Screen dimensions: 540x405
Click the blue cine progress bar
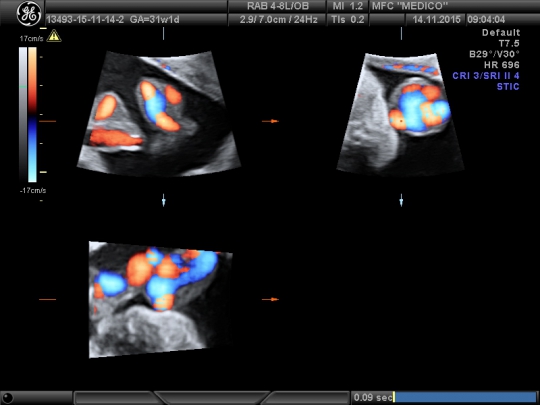click(466, 397)
